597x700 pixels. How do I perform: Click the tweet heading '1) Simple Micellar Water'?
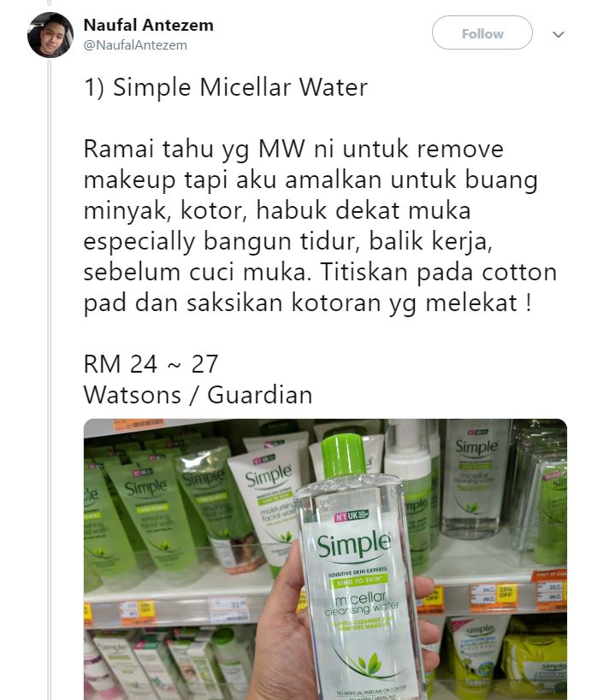point(226,87)
